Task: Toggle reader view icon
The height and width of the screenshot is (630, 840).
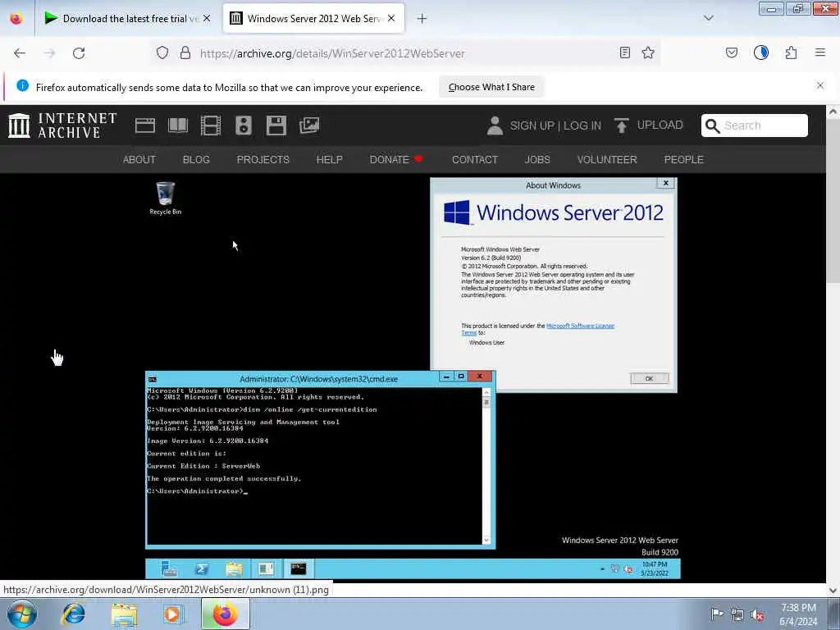Action: tap(624, 52)
